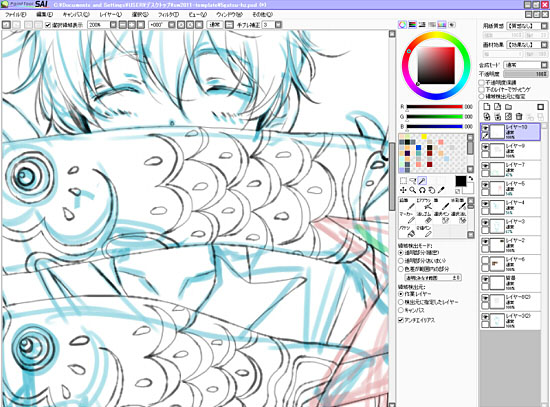Select the hand pan tool

click(x=431, y=190)
